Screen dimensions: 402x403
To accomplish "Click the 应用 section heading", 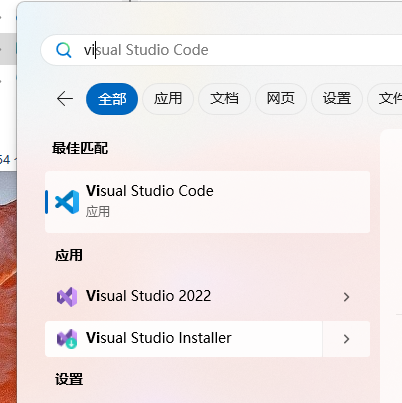I will [x=69, y=256].
